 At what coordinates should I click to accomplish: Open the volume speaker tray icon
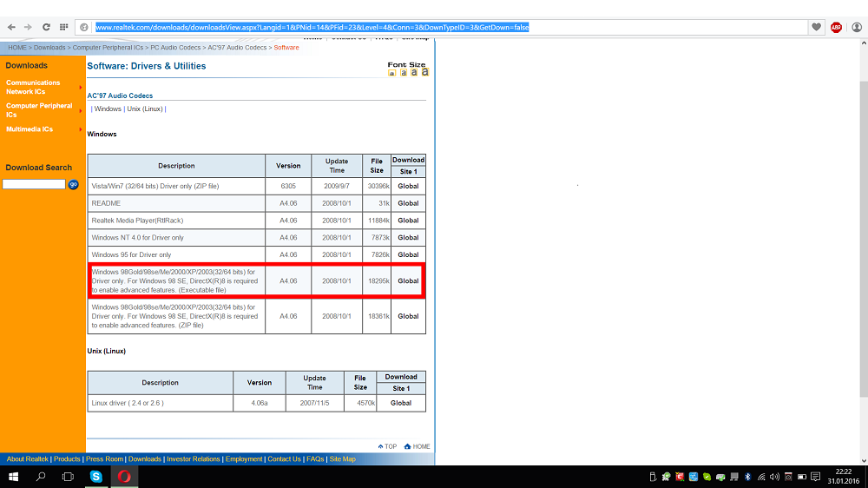774,477
